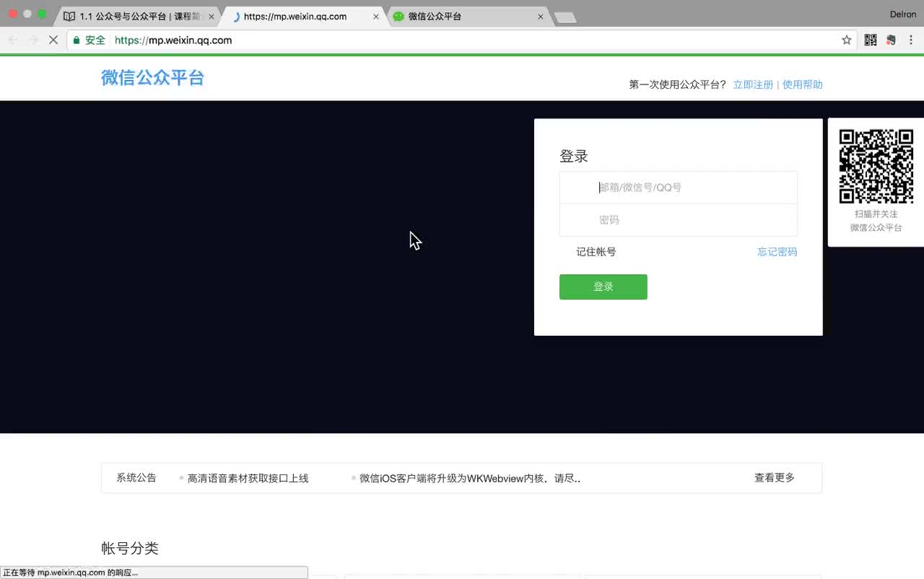Open the QR code extension icon
924x579 pixels.
click(x=871, y=40)
